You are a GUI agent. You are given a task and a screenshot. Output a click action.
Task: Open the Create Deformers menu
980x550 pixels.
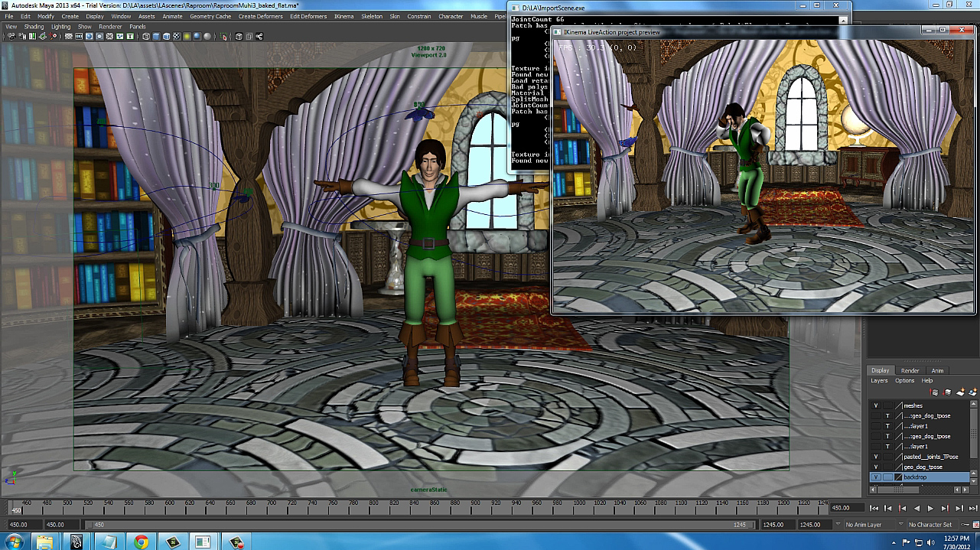coord(261,16)
